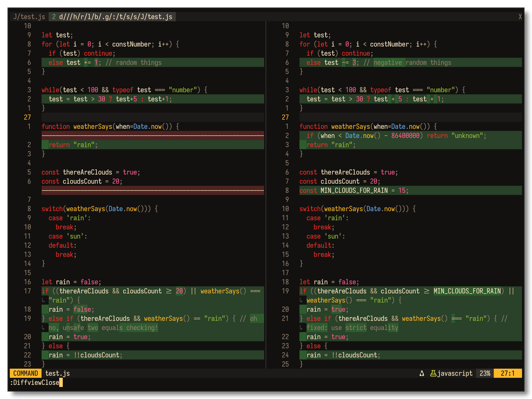Click red filler line below cloudsCount = 20
This screenshot has width=532, height=399.
(153, 191)
